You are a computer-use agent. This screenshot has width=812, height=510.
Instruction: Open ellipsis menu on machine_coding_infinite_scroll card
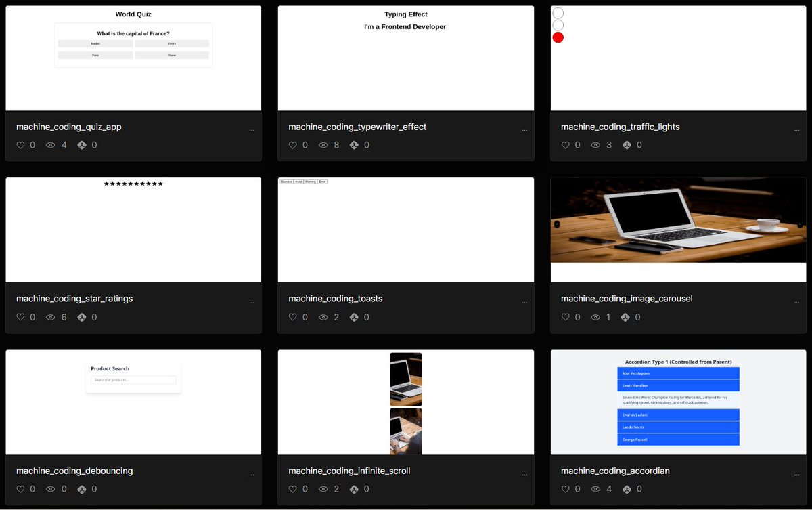coord(524,475)
